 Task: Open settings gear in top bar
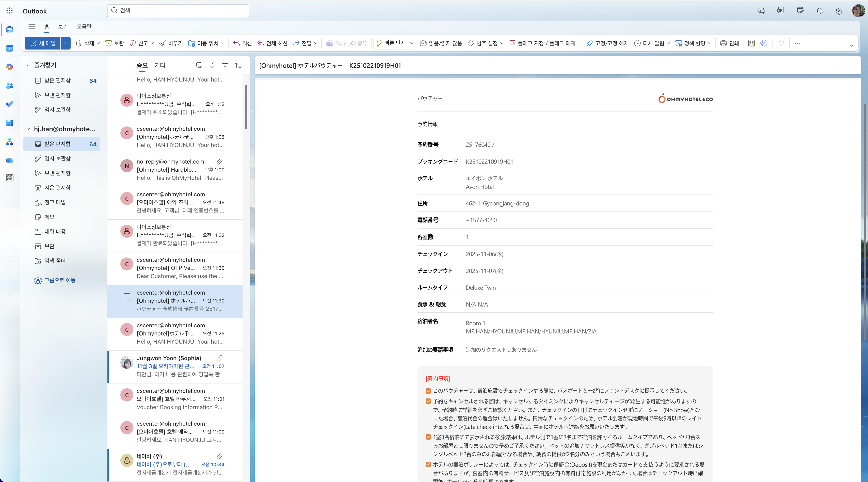tap(839, 11)
